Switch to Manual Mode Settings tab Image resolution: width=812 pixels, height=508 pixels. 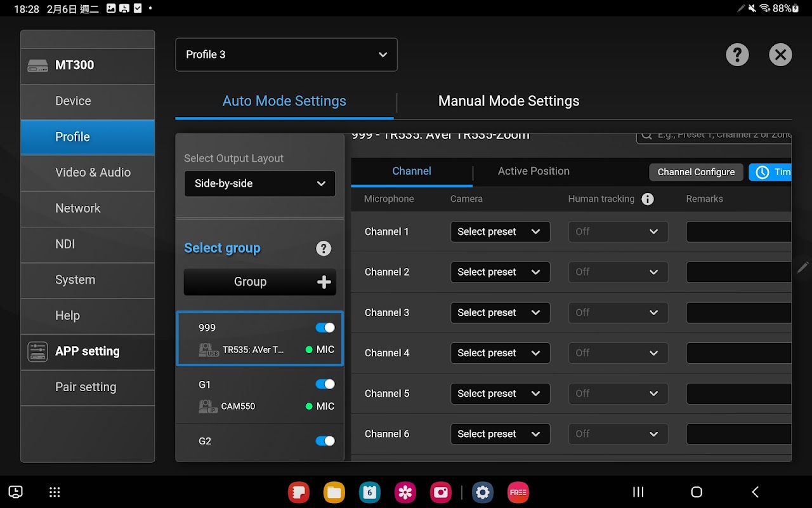(x=508, y=101)
